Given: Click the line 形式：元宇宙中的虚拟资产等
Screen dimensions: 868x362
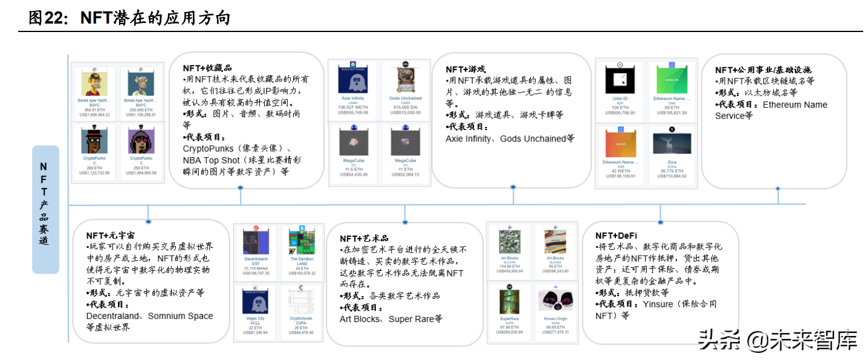Looking at the screenshot, I should 145,293.
